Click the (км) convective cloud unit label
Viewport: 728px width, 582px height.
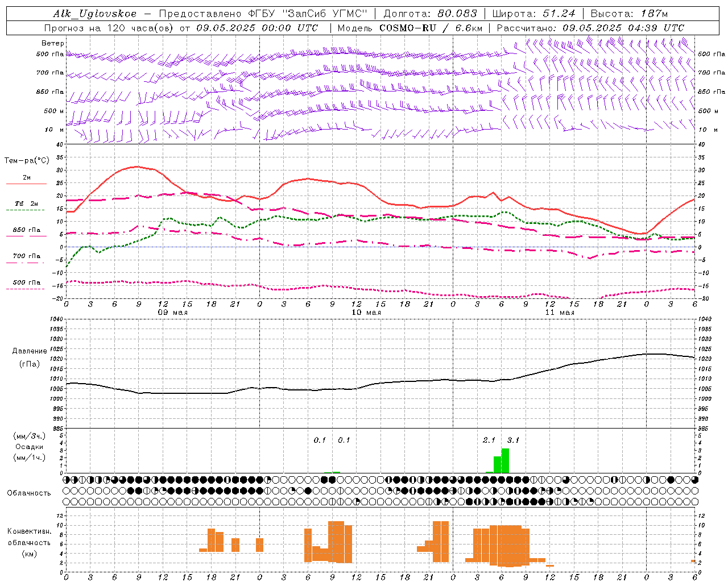(29, 553)
